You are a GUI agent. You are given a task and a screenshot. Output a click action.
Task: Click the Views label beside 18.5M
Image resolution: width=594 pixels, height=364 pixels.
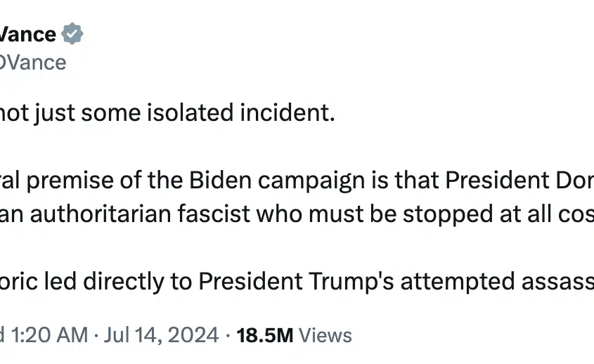point(325,335)
